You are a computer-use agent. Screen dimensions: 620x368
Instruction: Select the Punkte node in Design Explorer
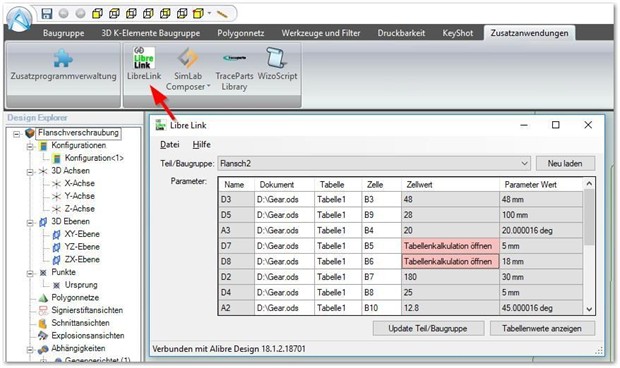[63, 272]
